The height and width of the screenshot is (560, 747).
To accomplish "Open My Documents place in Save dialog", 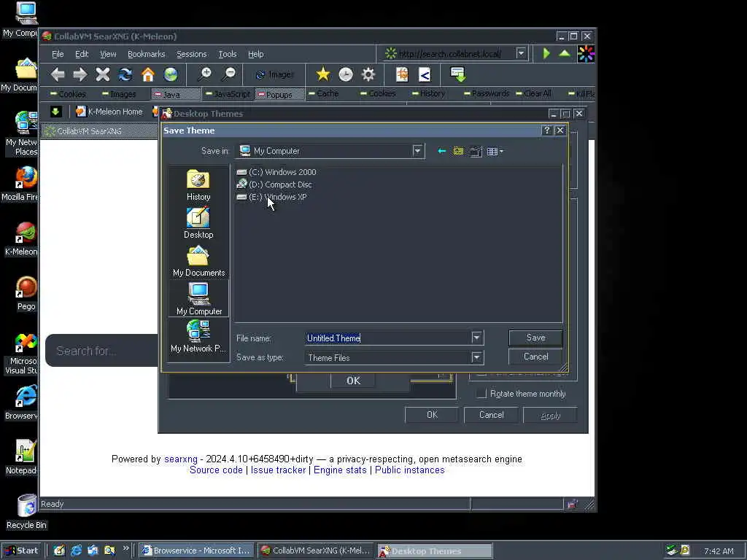I will click(198, 261).
